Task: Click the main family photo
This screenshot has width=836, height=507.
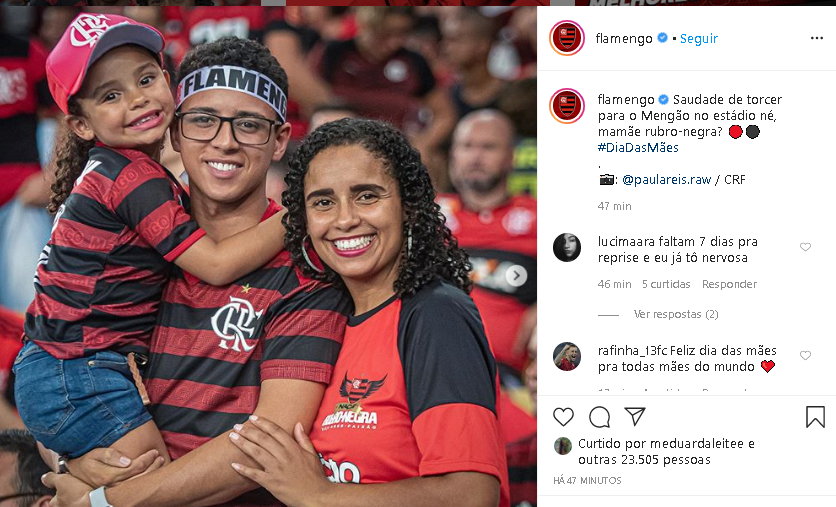Action: point(268,256)
